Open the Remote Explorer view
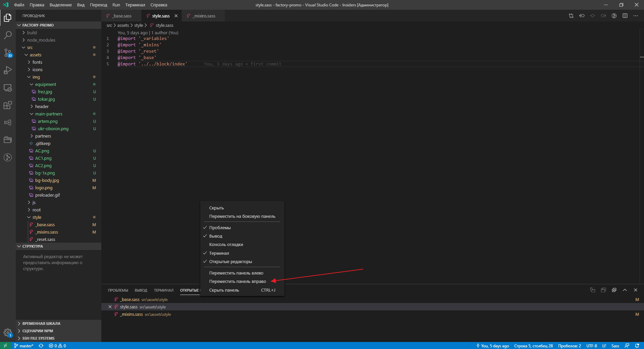 8,88
